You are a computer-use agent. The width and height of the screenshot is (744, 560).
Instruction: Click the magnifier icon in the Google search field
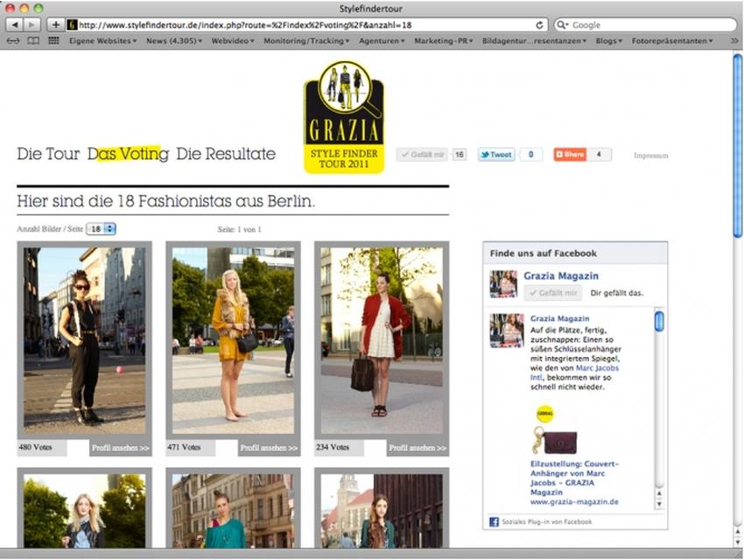(562, 25)
